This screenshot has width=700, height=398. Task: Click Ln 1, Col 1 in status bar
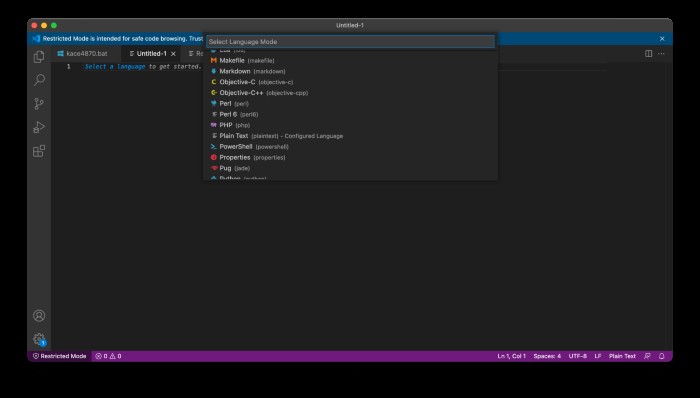(x=512, y=356)
